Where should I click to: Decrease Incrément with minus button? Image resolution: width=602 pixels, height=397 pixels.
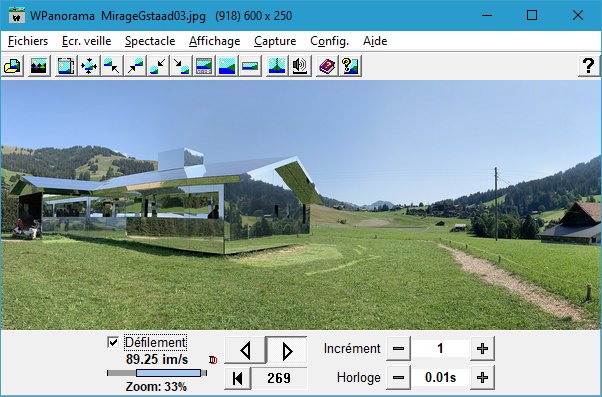(399, 349)
